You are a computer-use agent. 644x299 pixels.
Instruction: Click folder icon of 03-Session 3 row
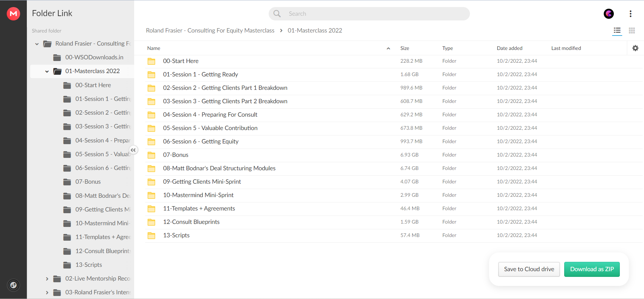(x=152, y=101)
